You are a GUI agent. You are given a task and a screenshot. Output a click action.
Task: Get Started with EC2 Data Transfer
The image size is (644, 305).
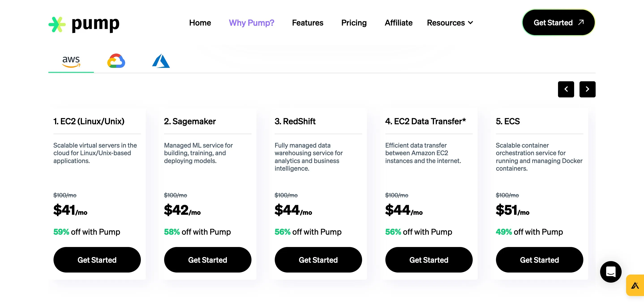[429, 260]
